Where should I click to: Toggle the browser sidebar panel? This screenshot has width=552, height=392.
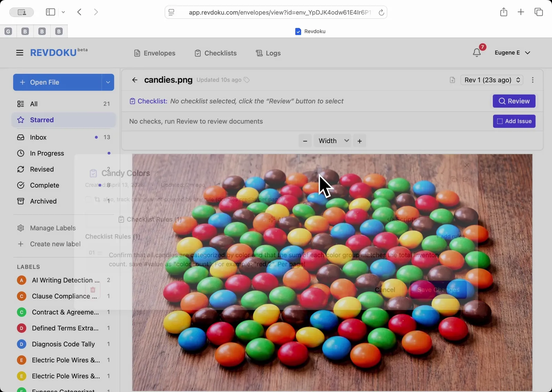click(x=50, y=12)
